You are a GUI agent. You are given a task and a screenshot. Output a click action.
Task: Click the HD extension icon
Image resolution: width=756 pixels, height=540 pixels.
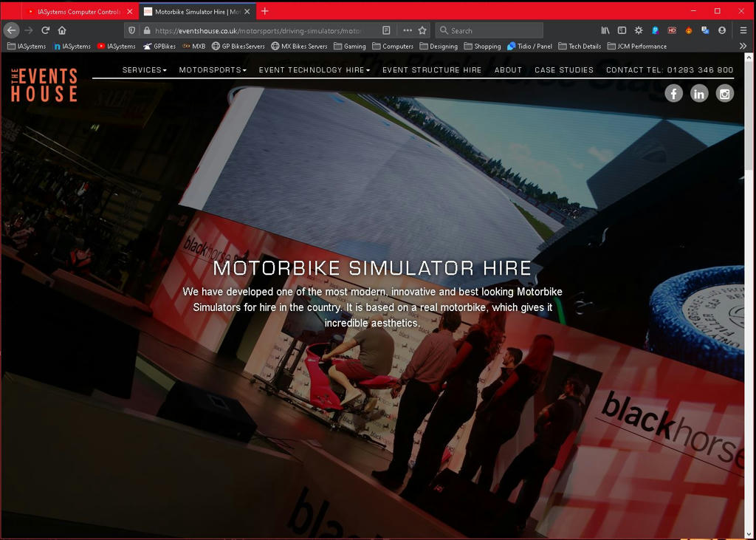pyautogui.click(x=672, y=30)
